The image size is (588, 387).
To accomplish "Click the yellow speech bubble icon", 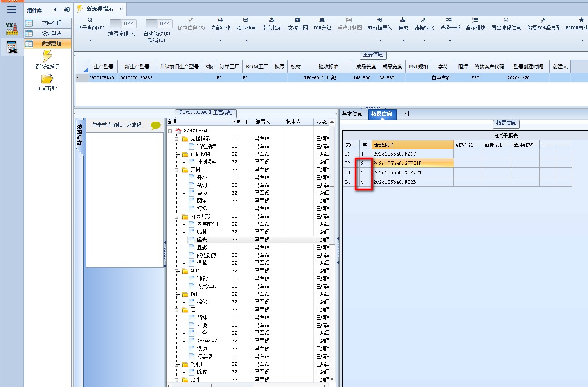I will tap(156, 125).
